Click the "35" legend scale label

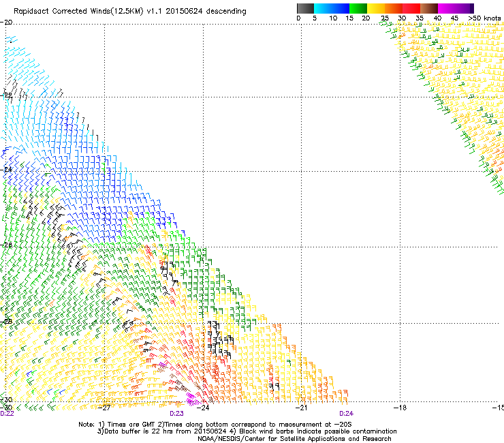coord(420,18)
